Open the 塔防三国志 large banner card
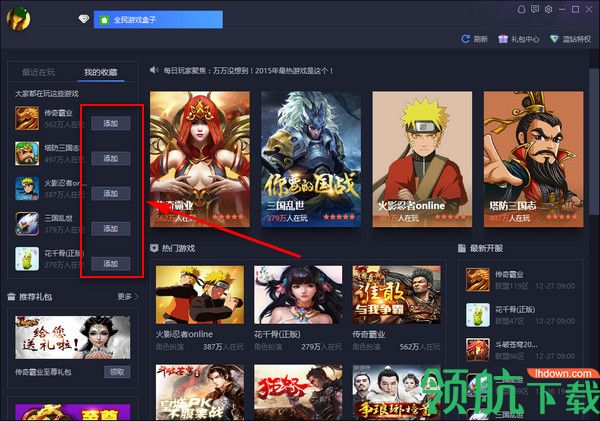This screenshot has height=421, width=600. pyautogui.click(x=534, y=159)
